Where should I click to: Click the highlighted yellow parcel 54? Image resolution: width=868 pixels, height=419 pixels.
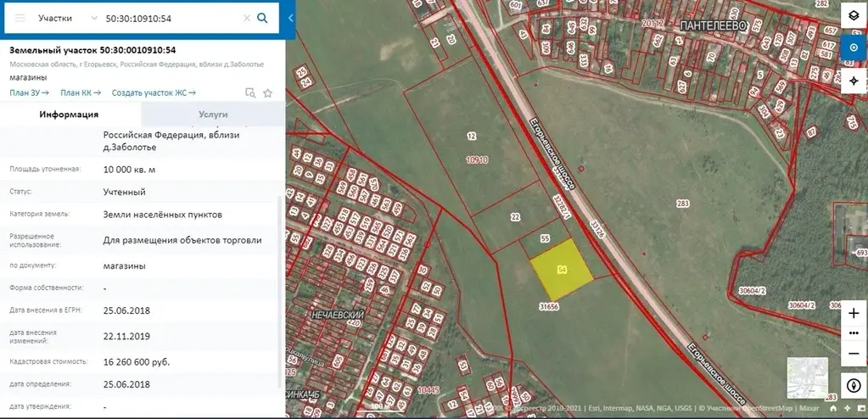coord(561,268)
